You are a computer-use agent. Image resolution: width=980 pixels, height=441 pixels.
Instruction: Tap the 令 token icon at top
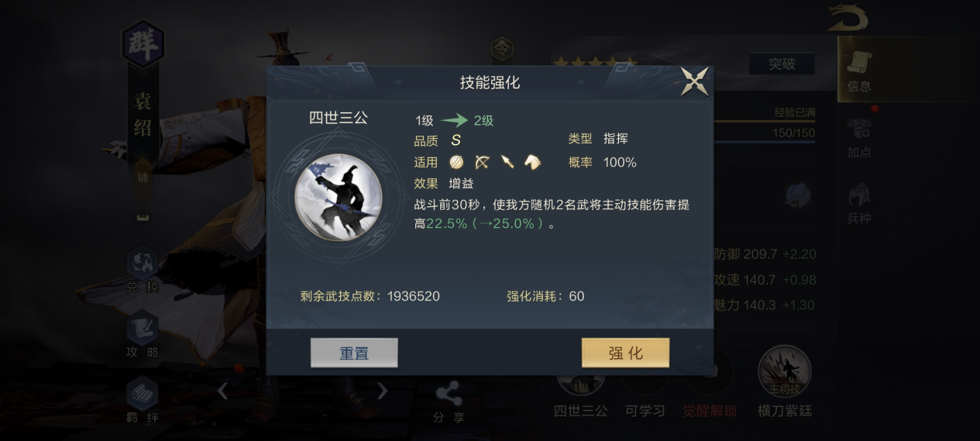click(502, 49)
